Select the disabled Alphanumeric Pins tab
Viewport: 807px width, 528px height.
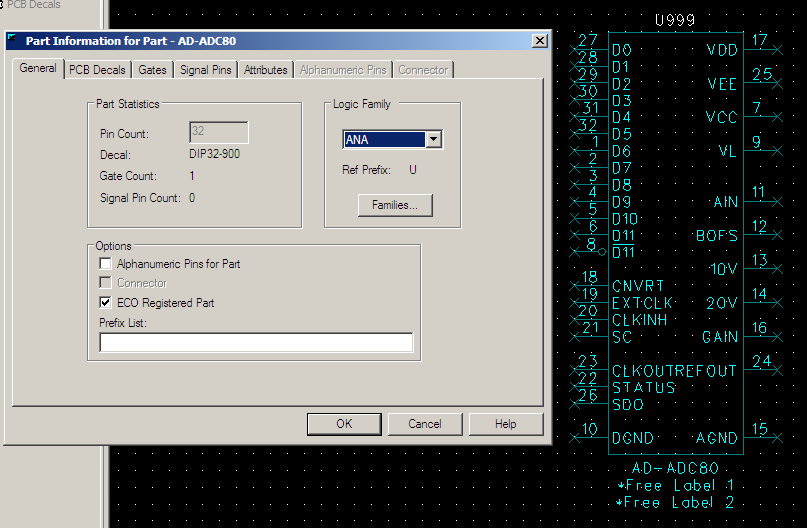click(x=343, y=70)
